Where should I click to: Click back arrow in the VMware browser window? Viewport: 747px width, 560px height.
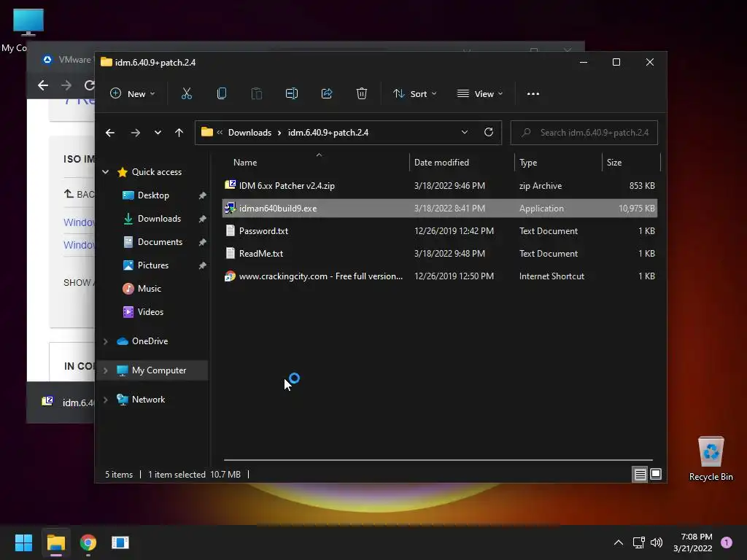43,85
